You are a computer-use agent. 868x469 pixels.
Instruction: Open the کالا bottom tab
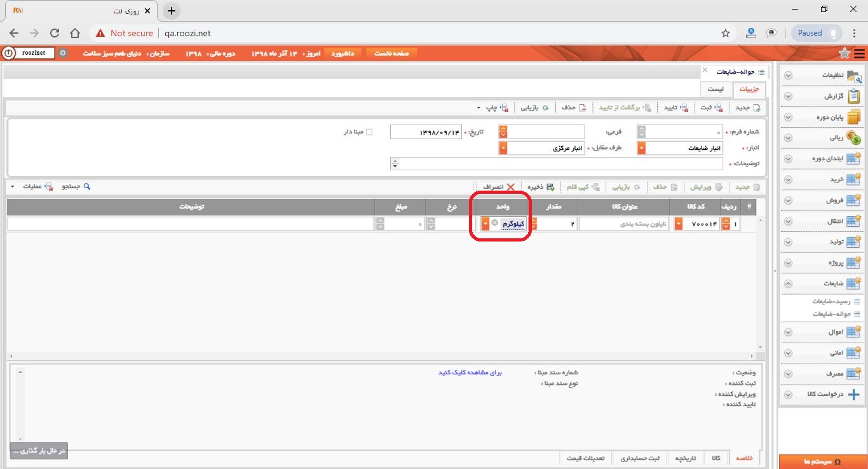click(716, 458)
